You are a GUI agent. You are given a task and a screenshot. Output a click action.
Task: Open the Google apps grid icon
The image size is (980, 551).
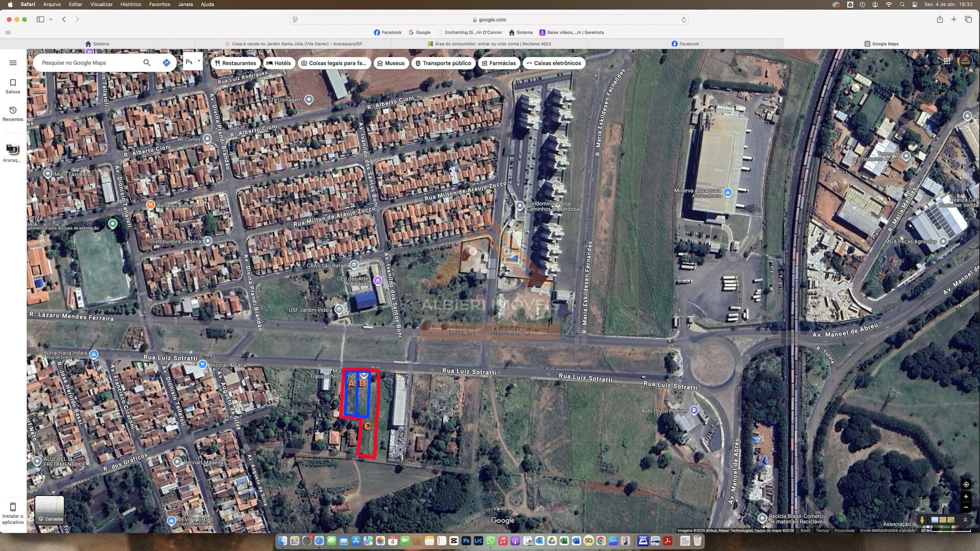click(947, 61)
